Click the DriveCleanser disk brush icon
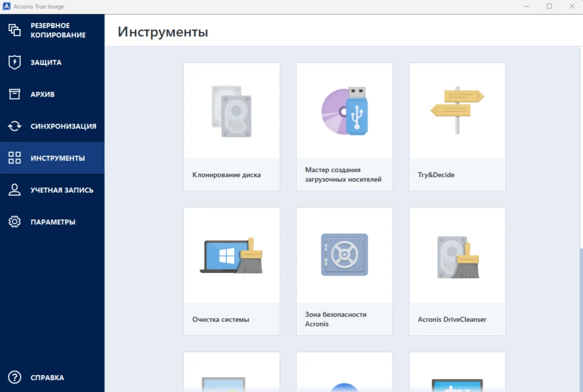 coord(458,257)
